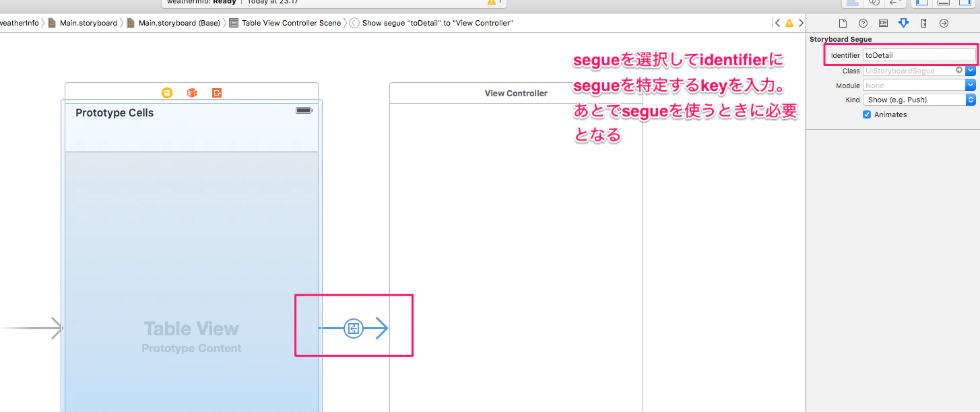The width and height of the screenshot is (980, 412).
Task: Go to the previous issue chevron
Action: pyautogui.click(x=778, y=23)
